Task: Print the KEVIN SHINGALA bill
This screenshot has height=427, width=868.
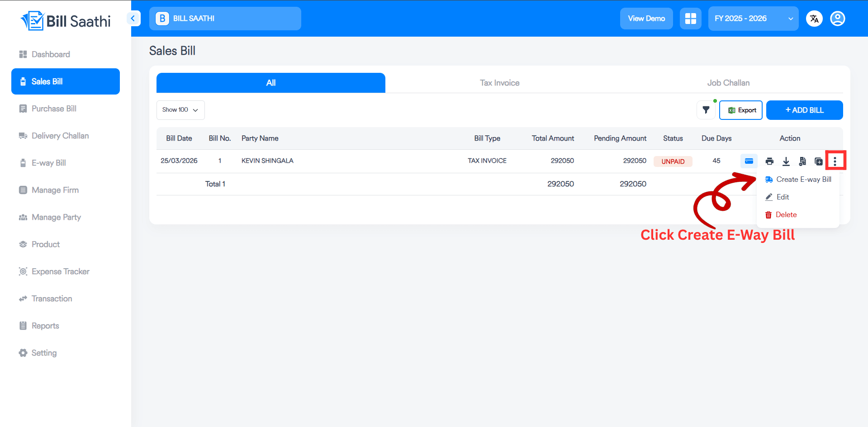Action: [x=769, y=161]
